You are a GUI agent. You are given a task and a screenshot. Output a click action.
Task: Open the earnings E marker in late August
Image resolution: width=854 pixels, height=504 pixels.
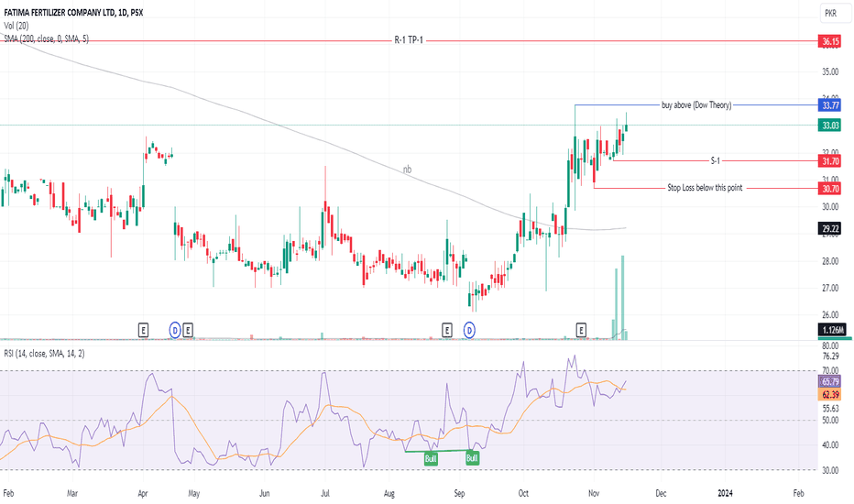coord(446,330)
